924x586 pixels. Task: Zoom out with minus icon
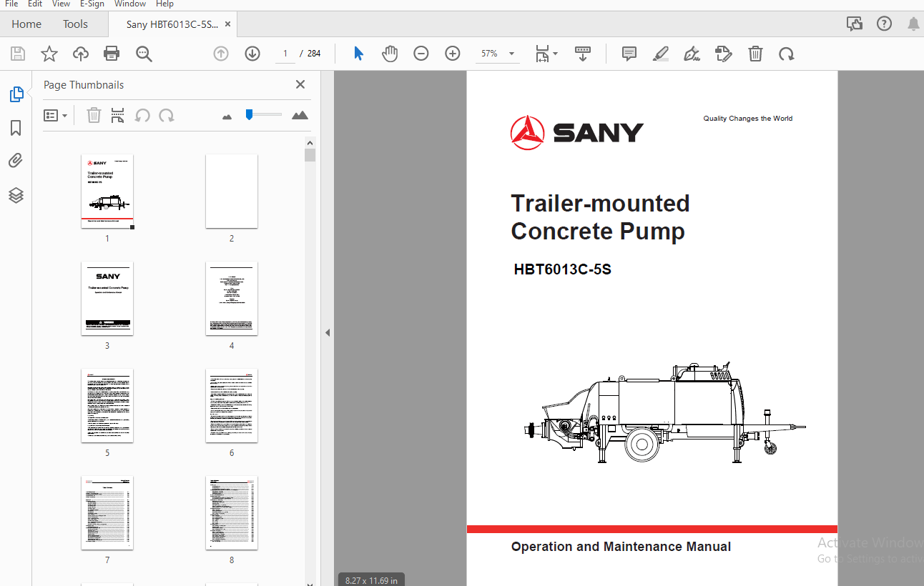[421, 54]
